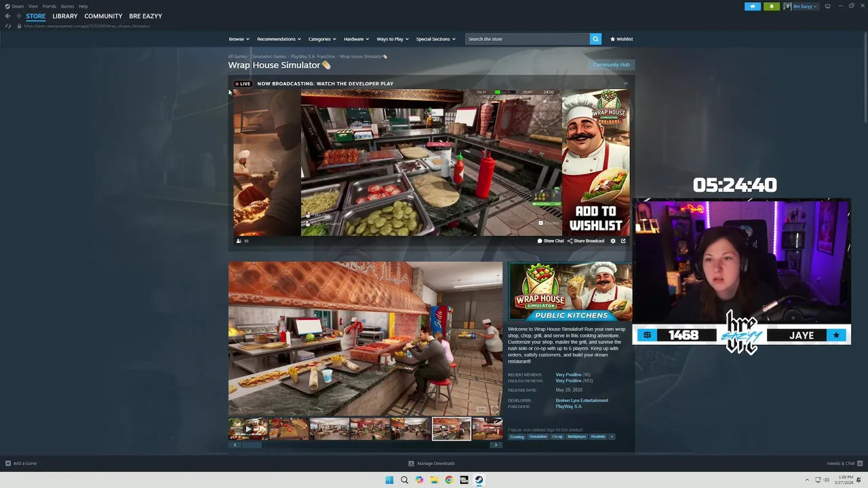
Task: Switch to the COMMUNITY tab
Action: [x=103, y=16]
